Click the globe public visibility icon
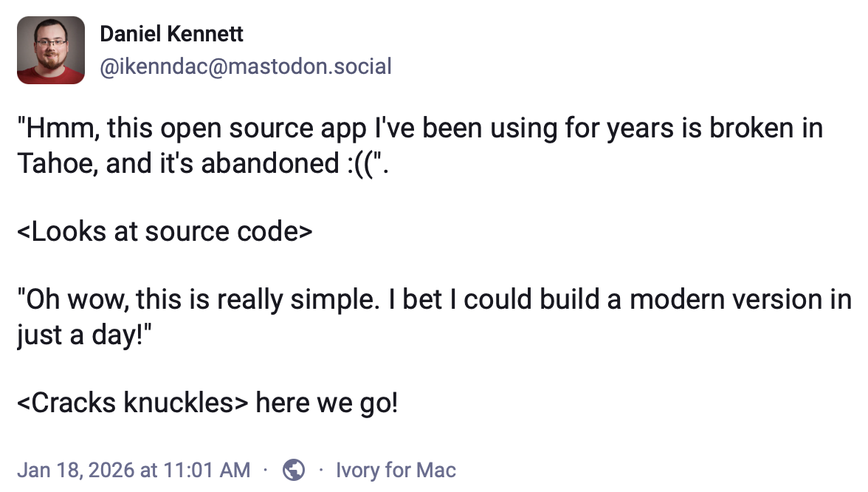 click(x=294, y=470)
